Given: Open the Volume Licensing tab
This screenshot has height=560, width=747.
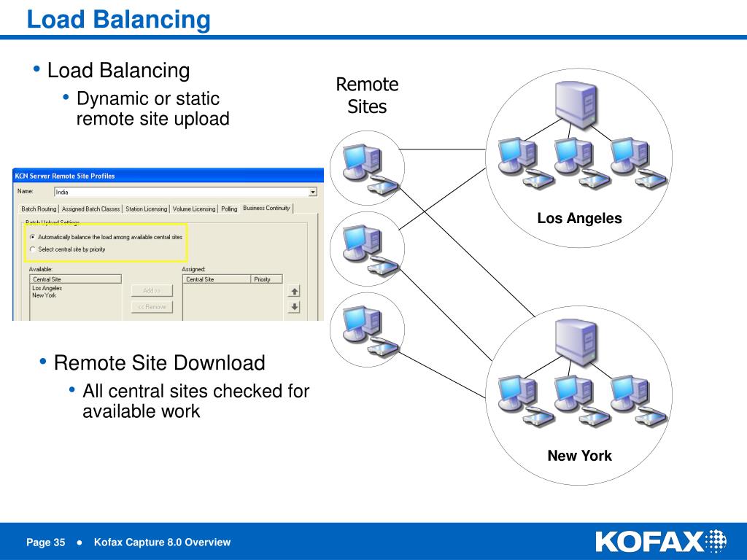Looking at the screenshot, I should [x=194, y=209].
